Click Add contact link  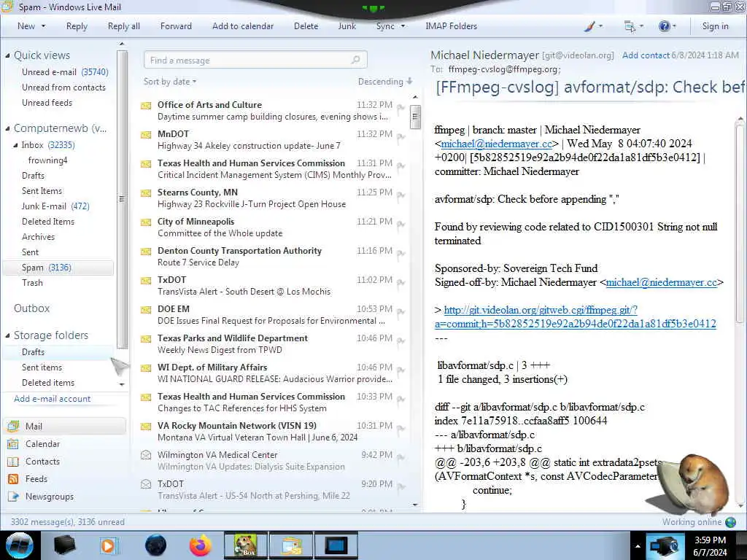(x=646, y=55)
